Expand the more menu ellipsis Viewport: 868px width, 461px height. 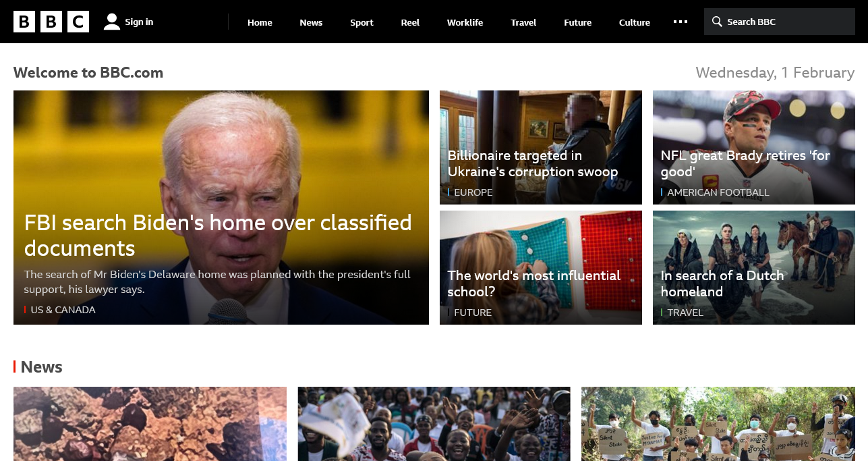[681, 22]
